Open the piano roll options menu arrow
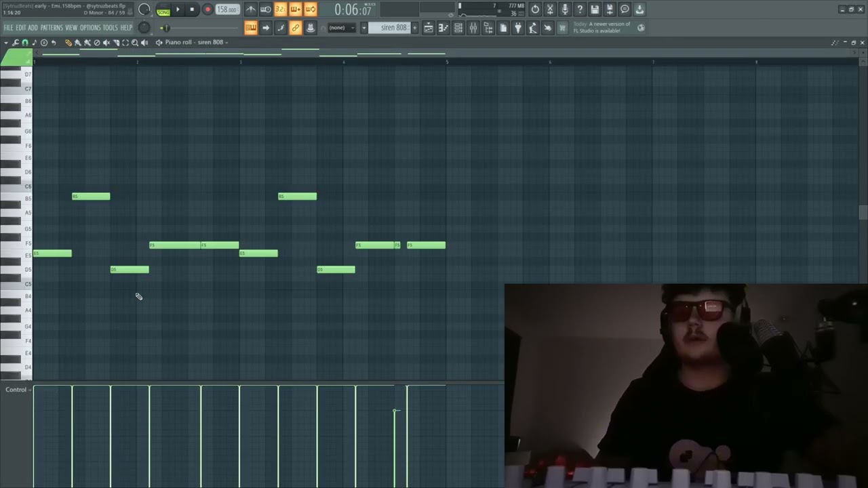868x488 pixels. point(6,43)
